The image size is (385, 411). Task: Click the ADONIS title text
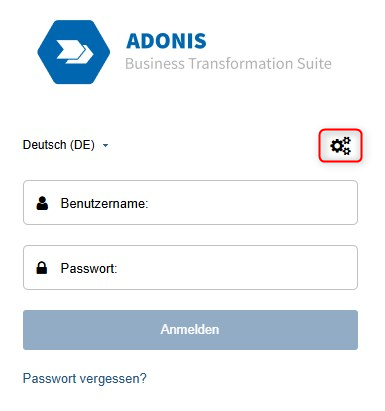[x=166, y=41]
